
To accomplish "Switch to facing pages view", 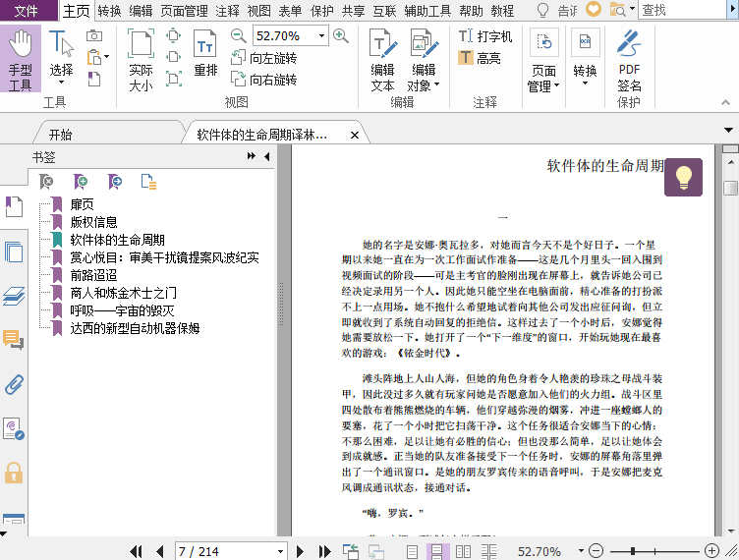I will [463, 551].
